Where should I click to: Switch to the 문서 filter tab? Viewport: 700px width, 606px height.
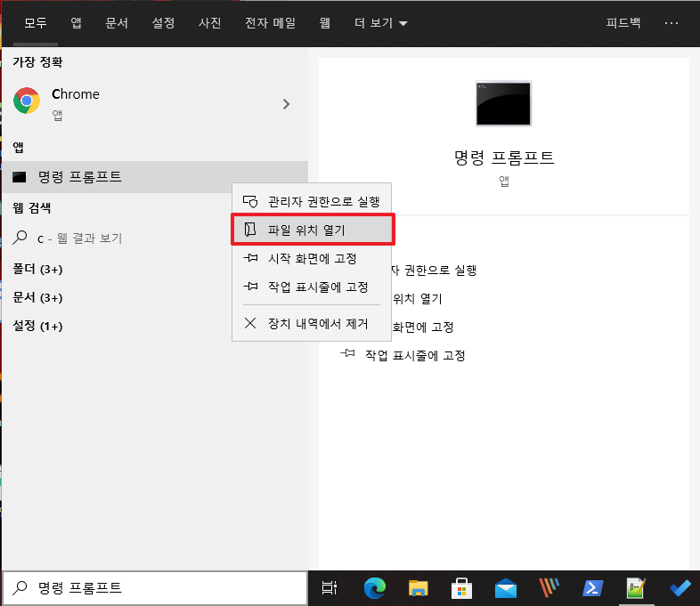click(117, 23)
